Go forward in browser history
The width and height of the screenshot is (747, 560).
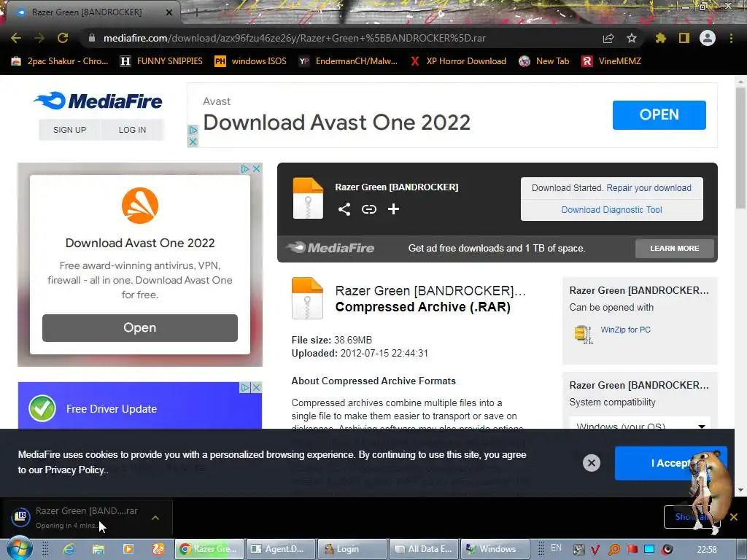click(x=39, y=38)
